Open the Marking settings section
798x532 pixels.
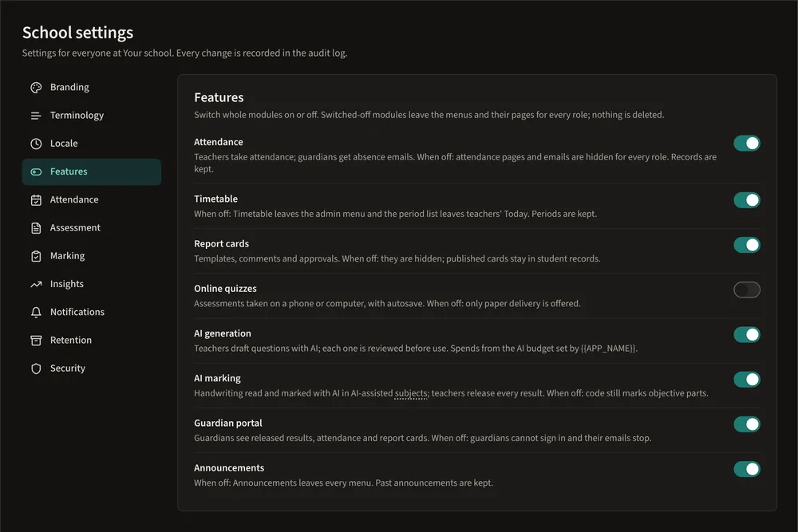(x=92, y=256)
